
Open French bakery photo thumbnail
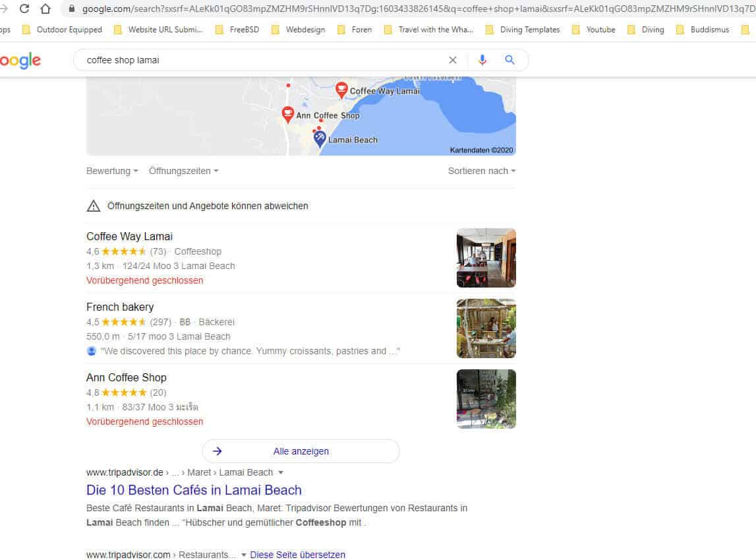click(486, 328)
